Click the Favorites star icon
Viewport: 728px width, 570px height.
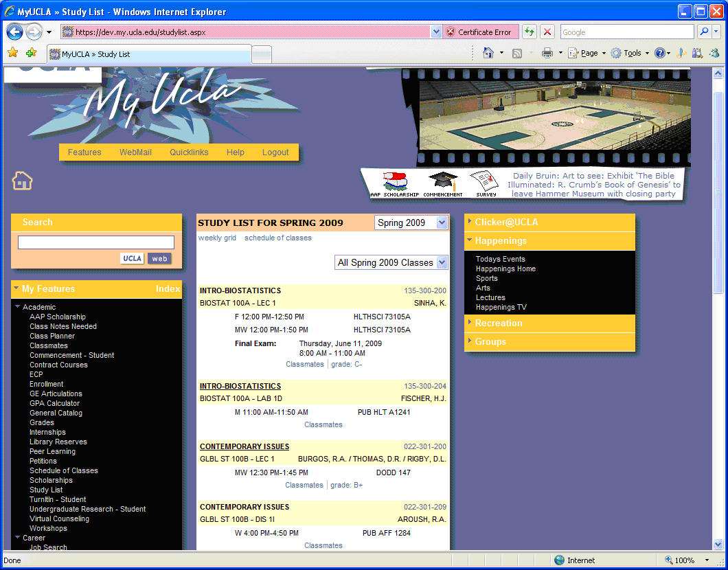point(12,53)
